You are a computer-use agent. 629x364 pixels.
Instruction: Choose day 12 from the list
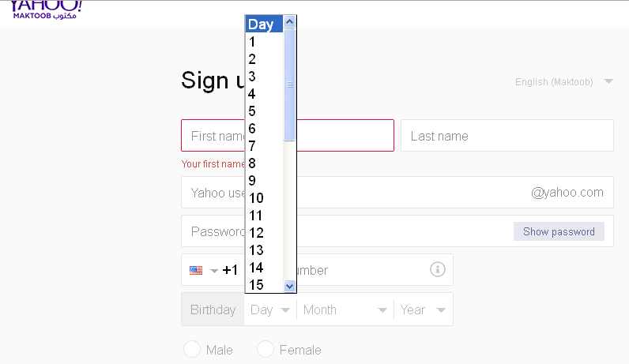coord(256,233)
